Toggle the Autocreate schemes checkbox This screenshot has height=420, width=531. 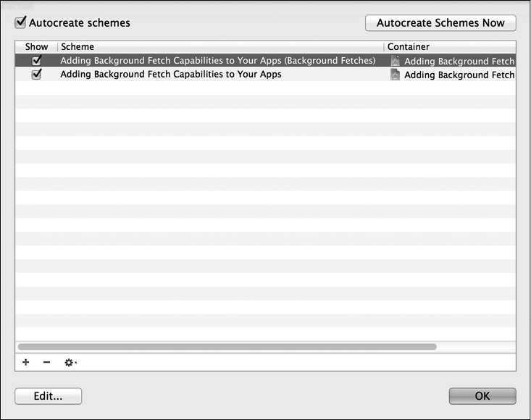tap(20, 22)
